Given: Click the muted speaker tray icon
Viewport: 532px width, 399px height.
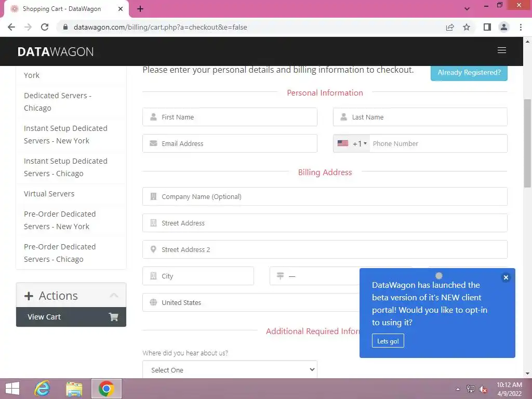Looking at the screenshot, I should tap(483, 389).
